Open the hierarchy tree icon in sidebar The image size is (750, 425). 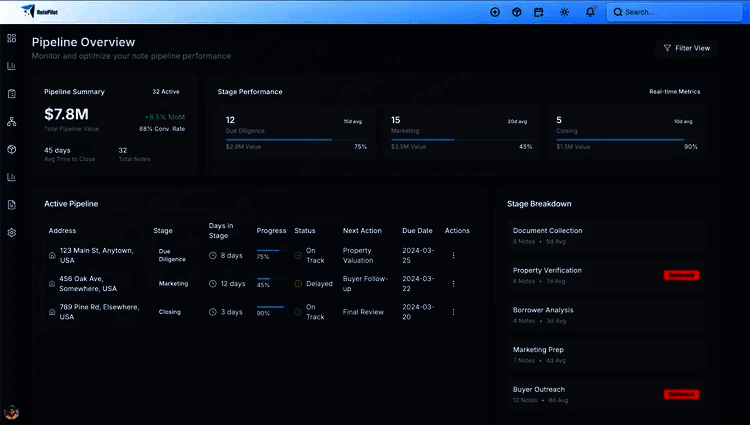(x=12, y=121)
